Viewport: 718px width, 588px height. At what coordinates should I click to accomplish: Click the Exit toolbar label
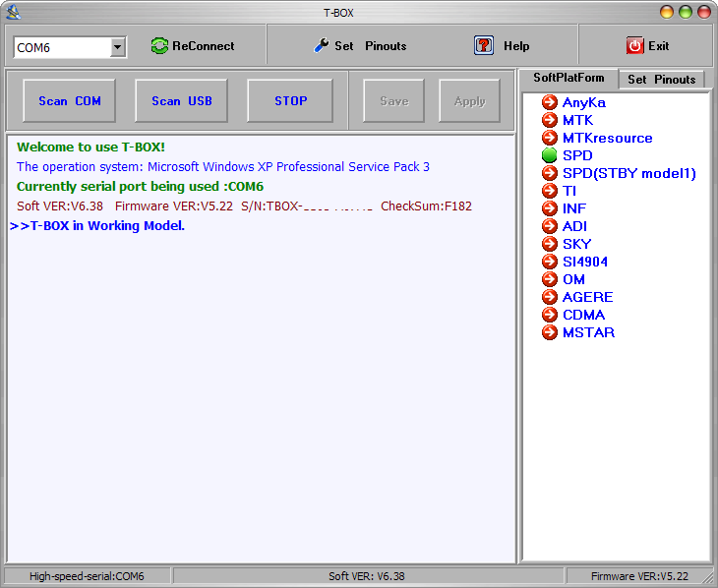658,46
